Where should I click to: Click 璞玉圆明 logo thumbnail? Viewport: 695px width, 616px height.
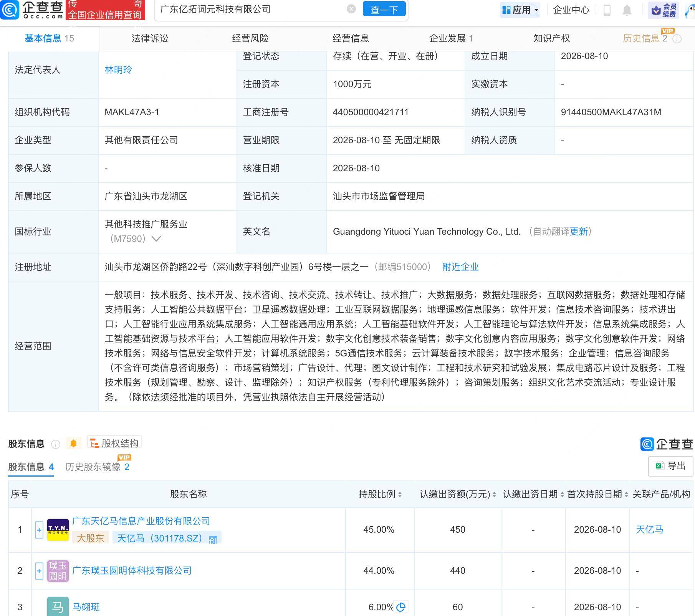[x=58, y=571]
